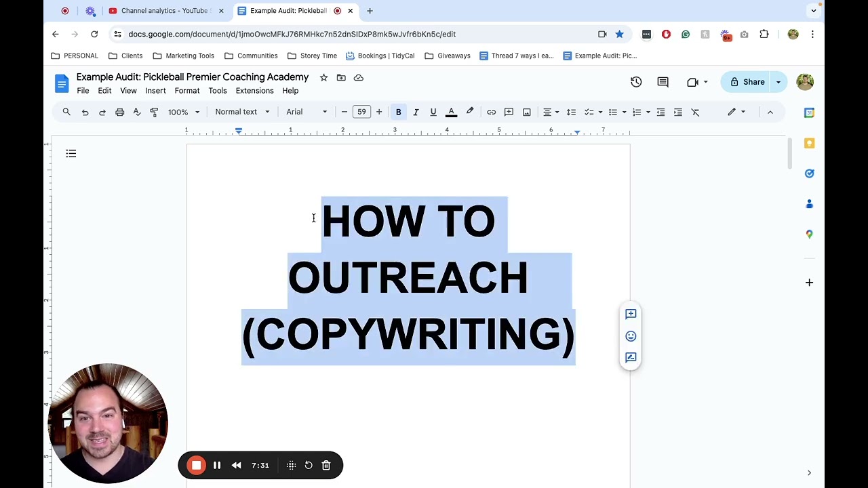Screen dimensions: 868x488
Task: Open the Insert menu
Action: tap(155, 91)
